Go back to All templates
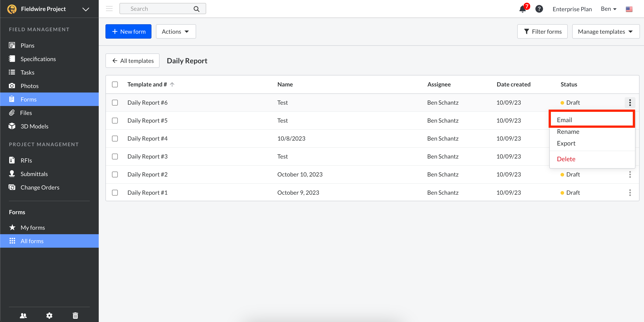Image resolution: width=644 pixels, height=322 pixels. pyautogui.click(x=132, y=61)
